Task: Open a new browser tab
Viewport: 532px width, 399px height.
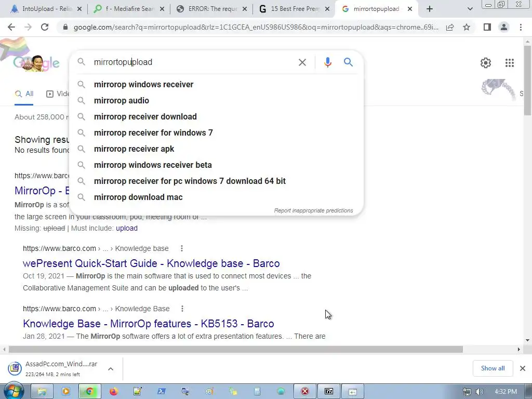Action: click(x=430, y=9)
